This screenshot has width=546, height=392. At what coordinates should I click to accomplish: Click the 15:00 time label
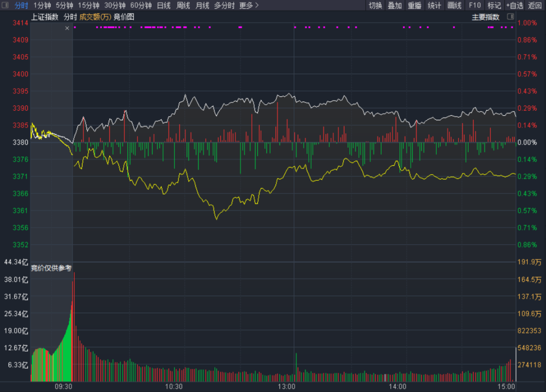pos(506,386)
